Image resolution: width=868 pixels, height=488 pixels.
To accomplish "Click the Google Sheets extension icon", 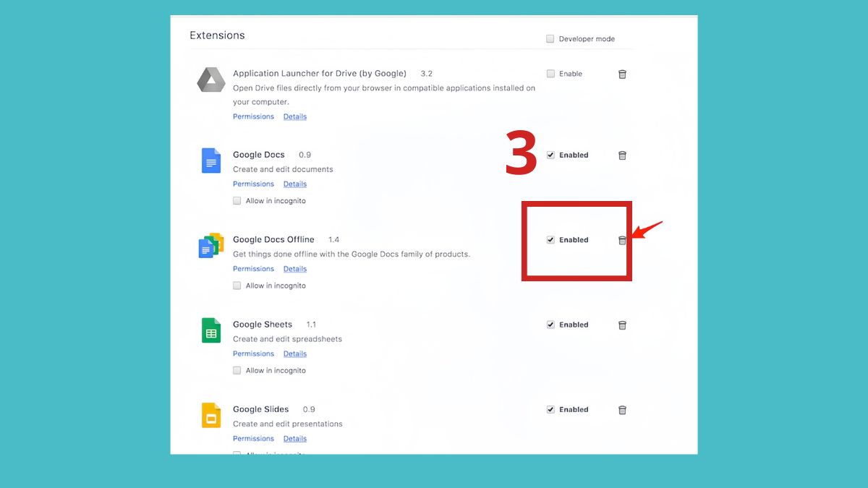I will pos(210,330).
